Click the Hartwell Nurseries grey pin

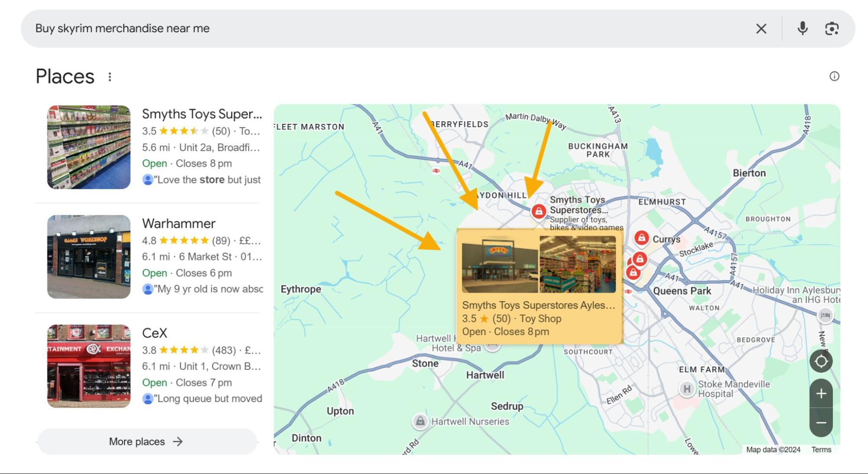(420, 421)
